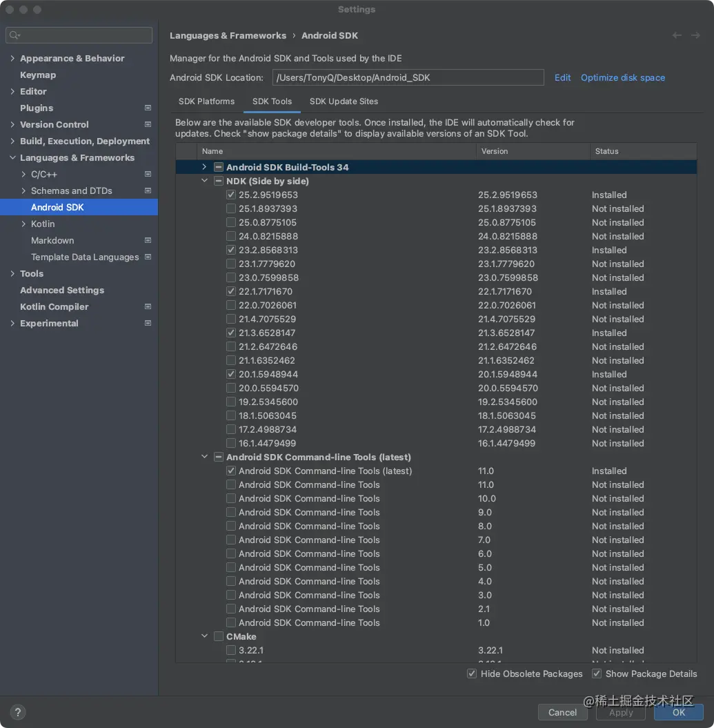The height and width of the screenshot is (728, 714).
Task: Toggle NDK (Side by side) group checkbox
Action: pos(219,181)
